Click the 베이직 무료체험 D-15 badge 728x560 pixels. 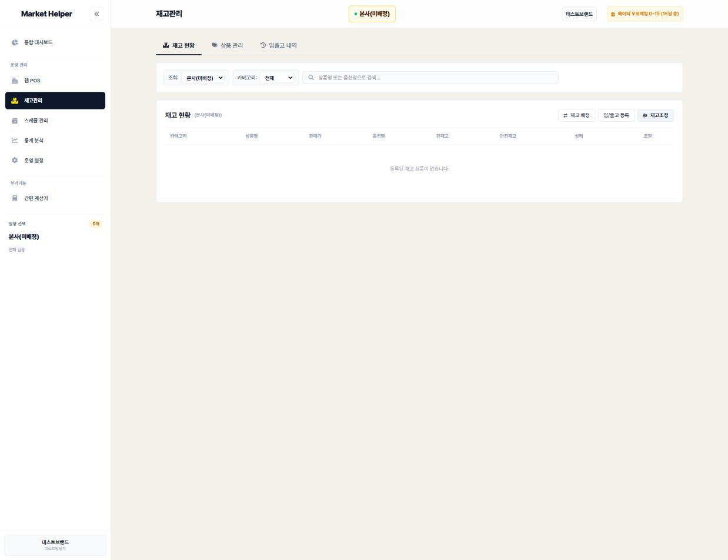coord(644,14)
